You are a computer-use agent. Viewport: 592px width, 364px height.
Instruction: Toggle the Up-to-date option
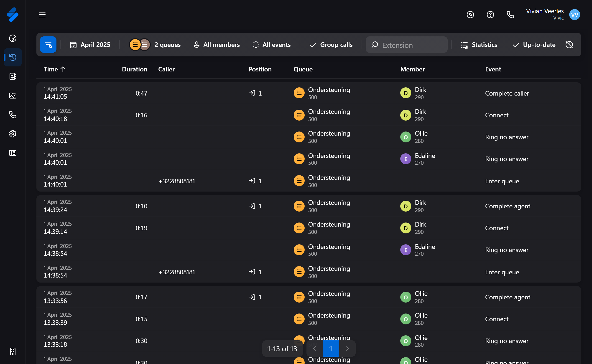[534, 45]
